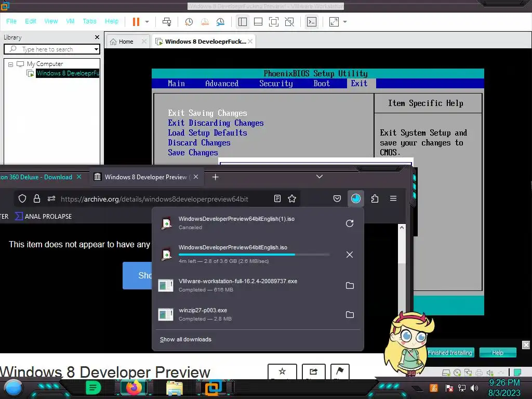Click the Help button near Finished Installing
This screenshot has height=399, width=532.
pyautogui.click(x=498, y=353)
